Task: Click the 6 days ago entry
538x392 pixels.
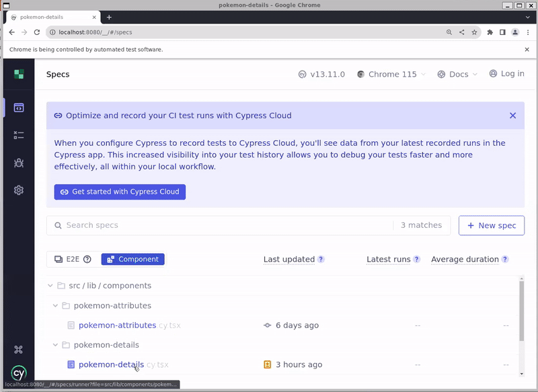Action: [x=291, y=325]
